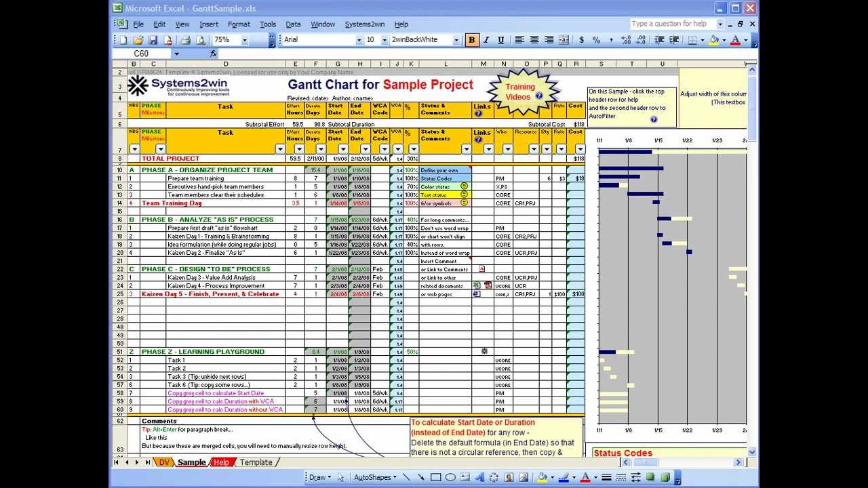Click the 'Type a question for help' box
Screen dimensions: 868x488
(673, 24)
